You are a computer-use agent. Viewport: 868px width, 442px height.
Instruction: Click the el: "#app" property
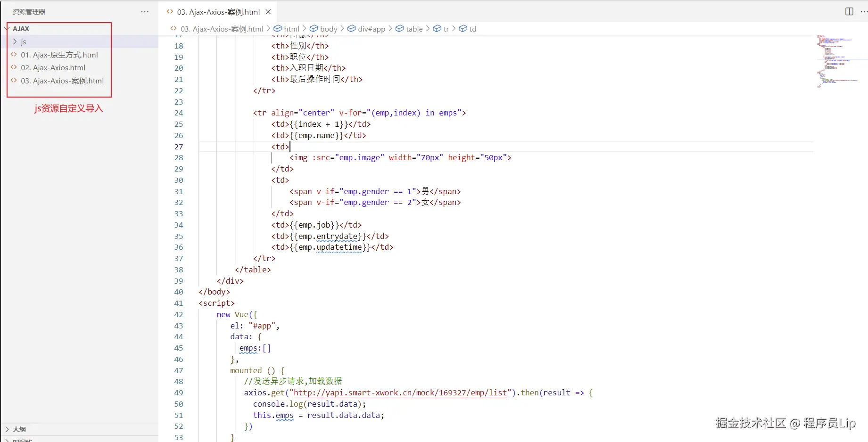click(255, 326)
